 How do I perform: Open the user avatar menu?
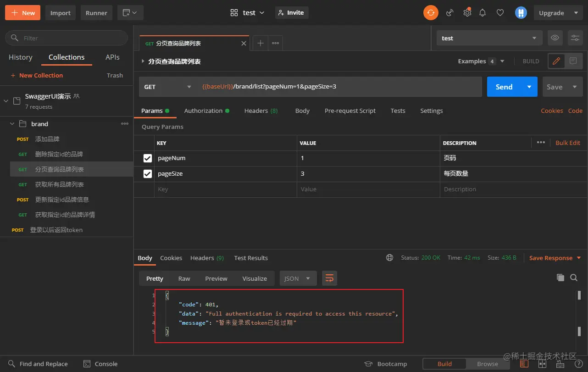coord(521,13)
